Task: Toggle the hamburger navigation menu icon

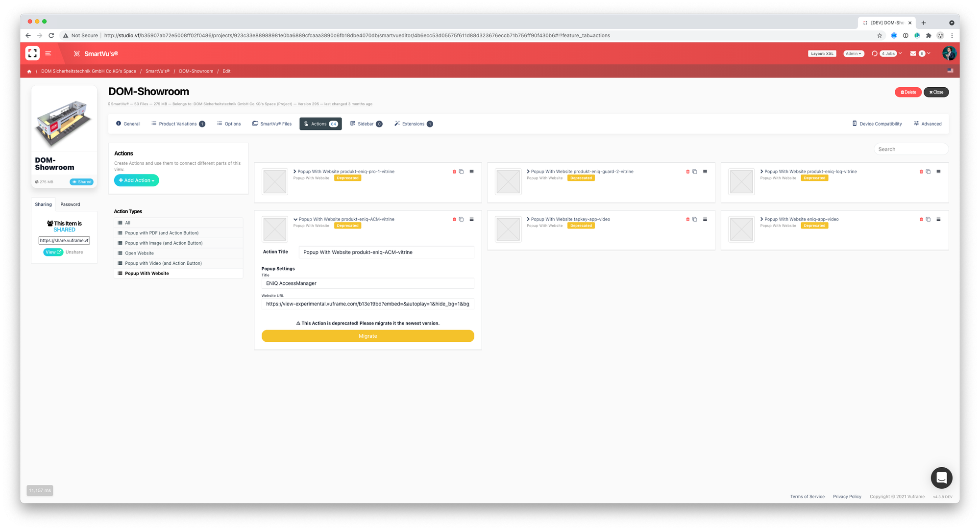Action: click(x=48, y=53)
